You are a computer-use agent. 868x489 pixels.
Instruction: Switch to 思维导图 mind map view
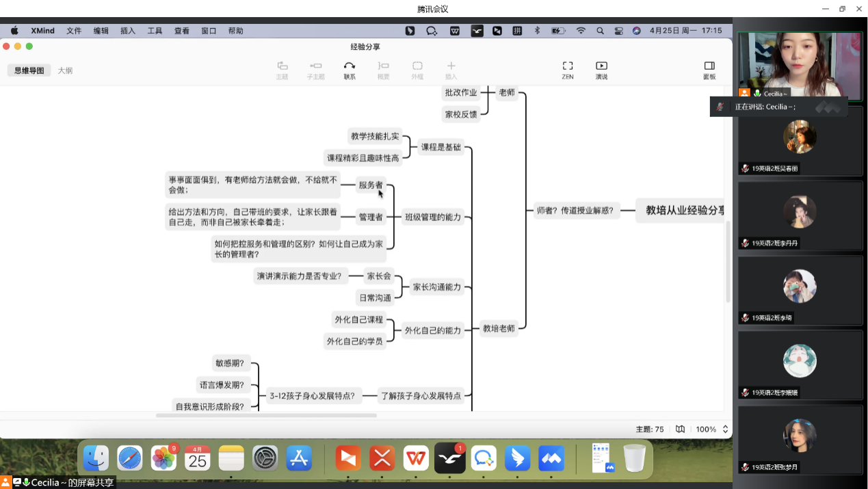click(x=29, y=70)
